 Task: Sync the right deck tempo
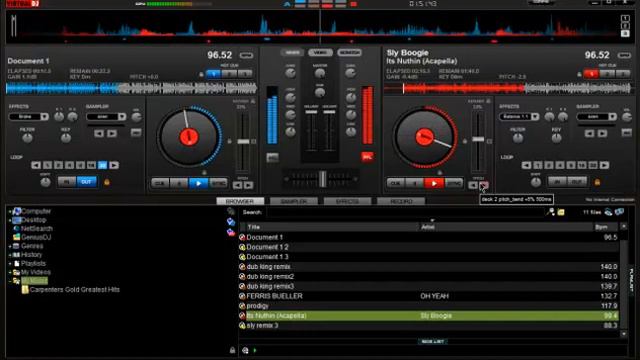point(454,183)
